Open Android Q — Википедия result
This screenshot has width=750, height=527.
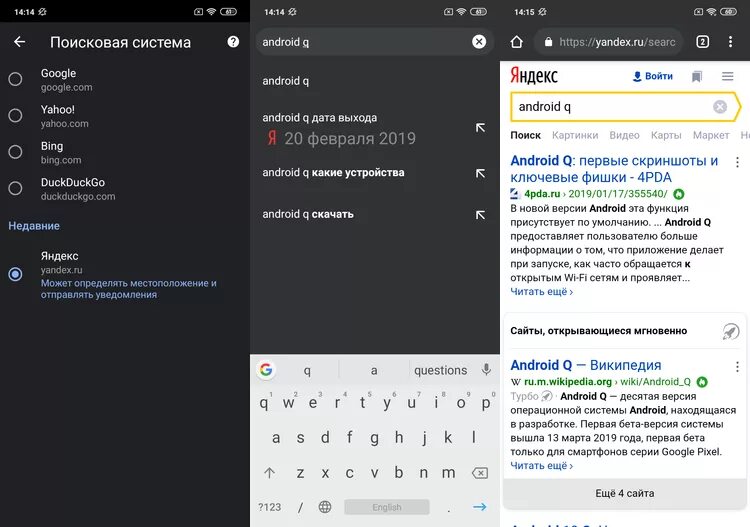pos(585,365)
